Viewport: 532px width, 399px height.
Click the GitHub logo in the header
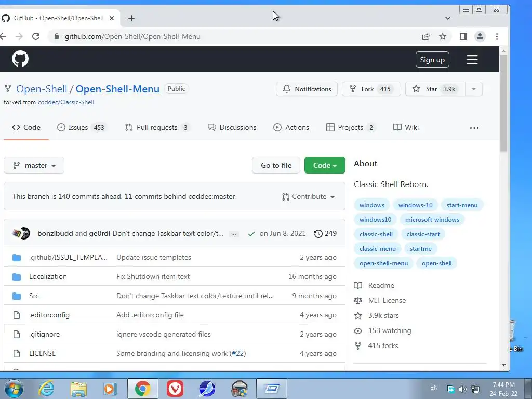coord(20,59)
